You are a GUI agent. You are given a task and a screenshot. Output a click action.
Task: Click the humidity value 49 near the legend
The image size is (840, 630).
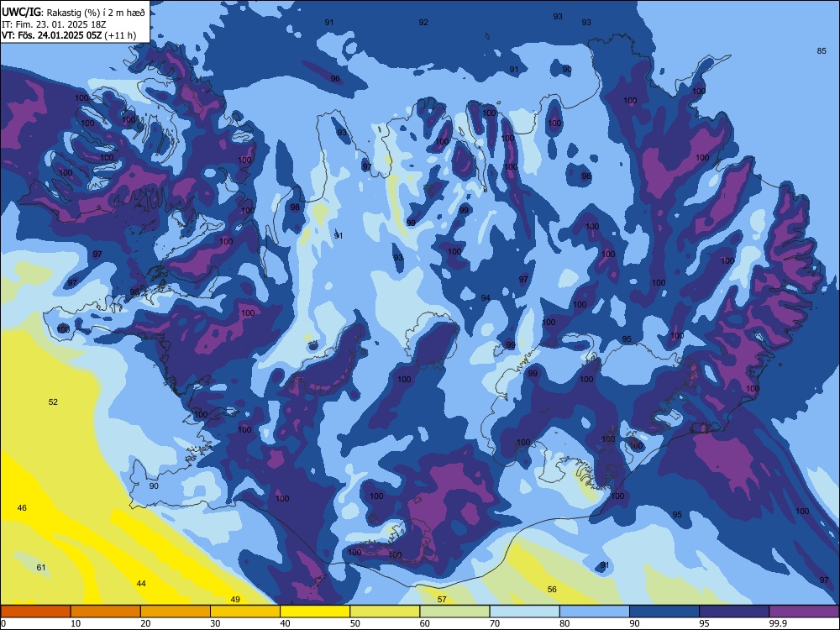click(235, 600)
